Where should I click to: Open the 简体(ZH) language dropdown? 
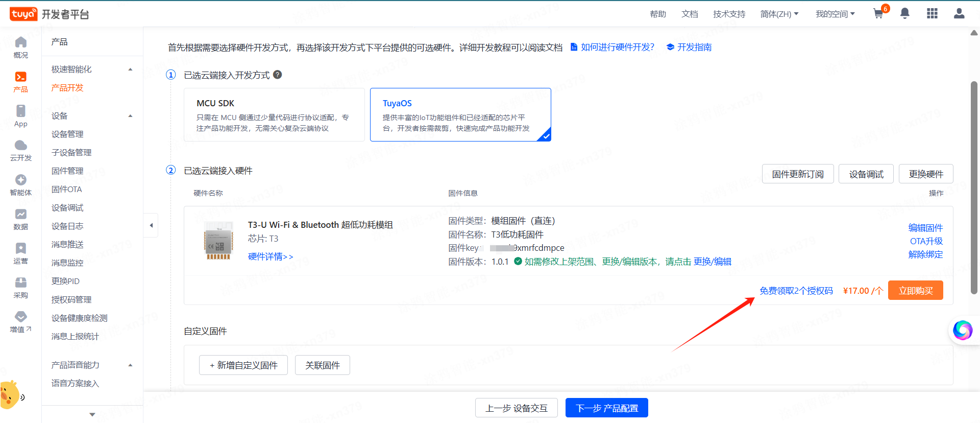click(x=779, y=14)
